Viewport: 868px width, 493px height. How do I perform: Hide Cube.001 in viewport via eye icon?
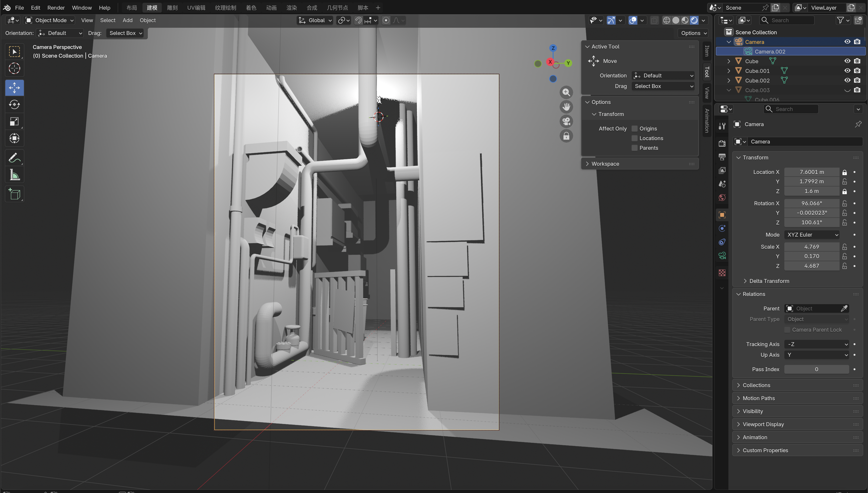click(x=847, y=71)
